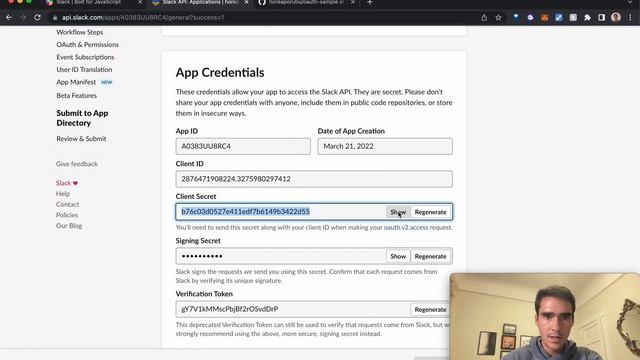Image resolution: width=640 pixels, height=360 pixels.
Task: Show the Signing Secret
Action: (x=398, y=256)
